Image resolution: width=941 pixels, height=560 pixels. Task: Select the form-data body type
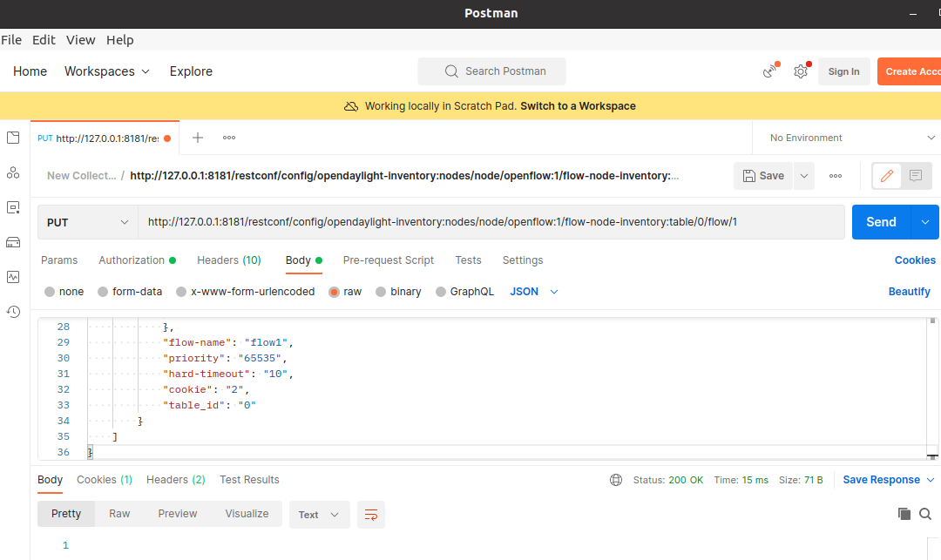pyautogui.click(x=130, y=292)
